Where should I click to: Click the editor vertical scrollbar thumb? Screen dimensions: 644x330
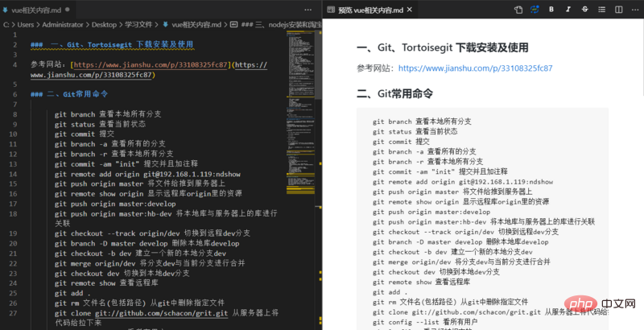coord(318,64)
